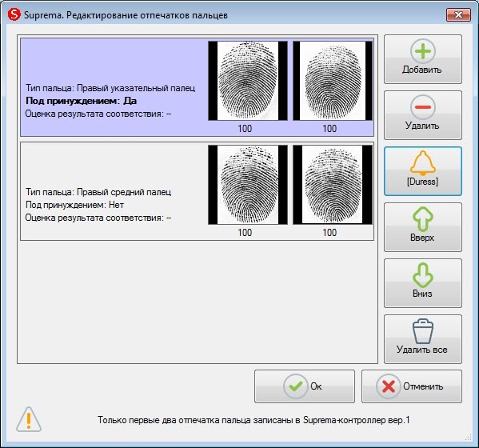
Task: Click the trash can Удалить все icon
Action: (x=423, y=339)
